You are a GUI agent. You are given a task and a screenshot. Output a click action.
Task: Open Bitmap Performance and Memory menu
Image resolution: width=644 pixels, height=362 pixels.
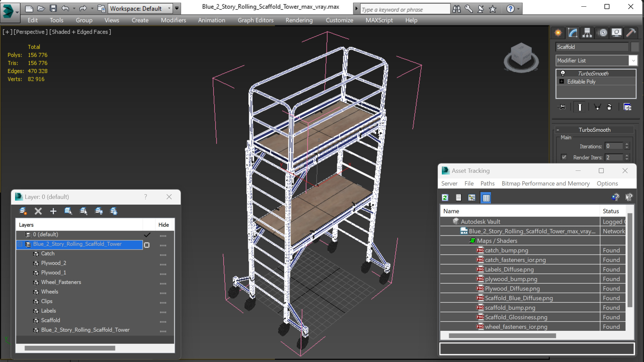[x=545, y=184]
